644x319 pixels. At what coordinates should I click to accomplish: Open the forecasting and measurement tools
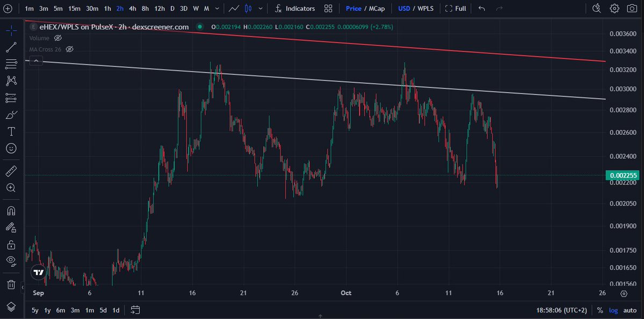coord(11,98)
